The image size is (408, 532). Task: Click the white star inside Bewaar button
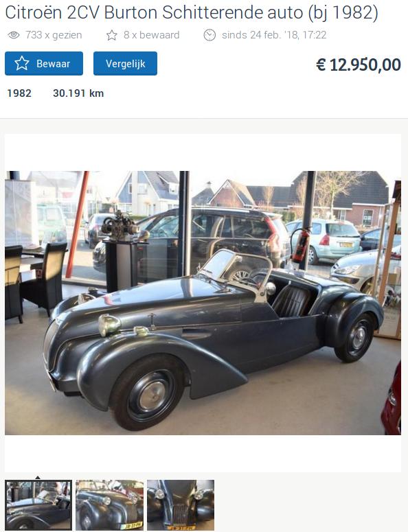(22, 63)
